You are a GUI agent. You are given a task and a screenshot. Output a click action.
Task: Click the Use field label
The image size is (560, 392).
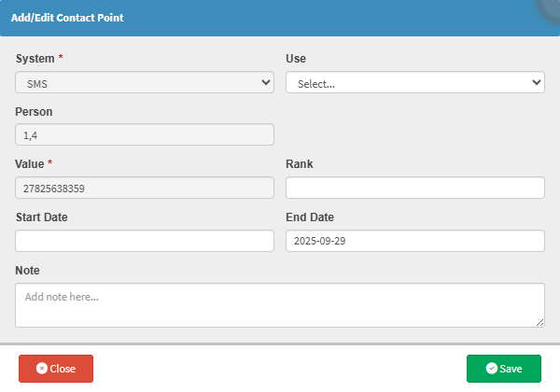coord(296,59)
